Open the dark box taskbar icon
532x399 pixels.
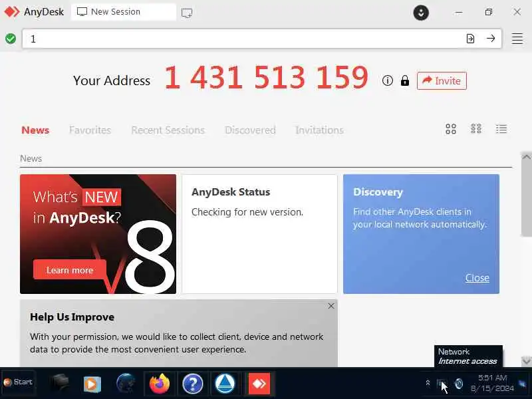tap(59, 384)
